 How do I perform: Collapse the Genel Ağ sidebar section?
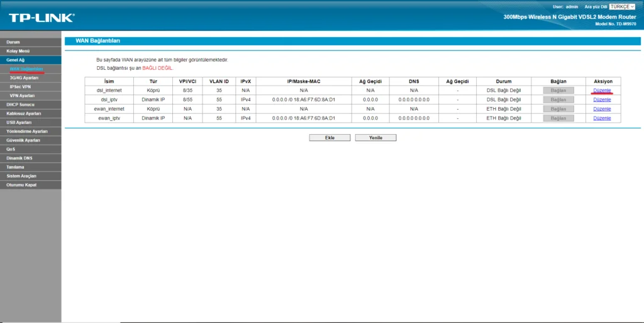click(16, 60)
